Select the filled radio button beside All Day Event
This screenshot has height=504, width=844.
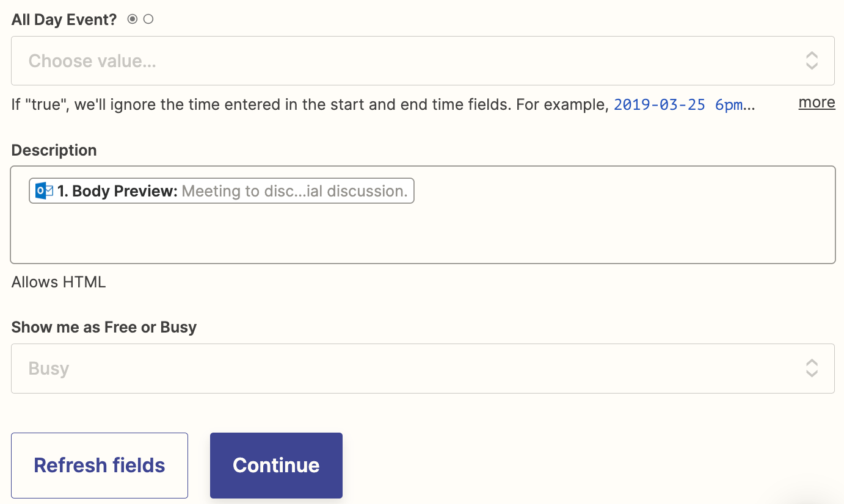pos(133,20)
